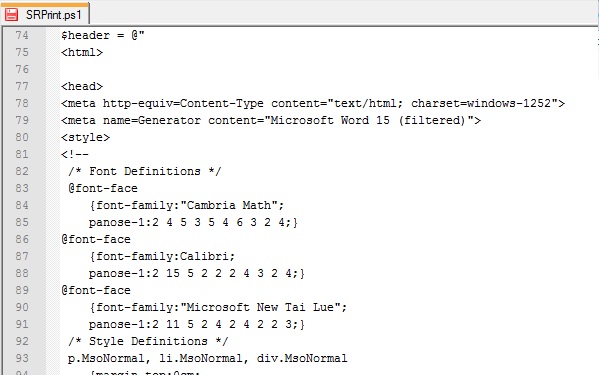
Task: Select the SRPrint.ps1 file tab
Action: point(45,14)
